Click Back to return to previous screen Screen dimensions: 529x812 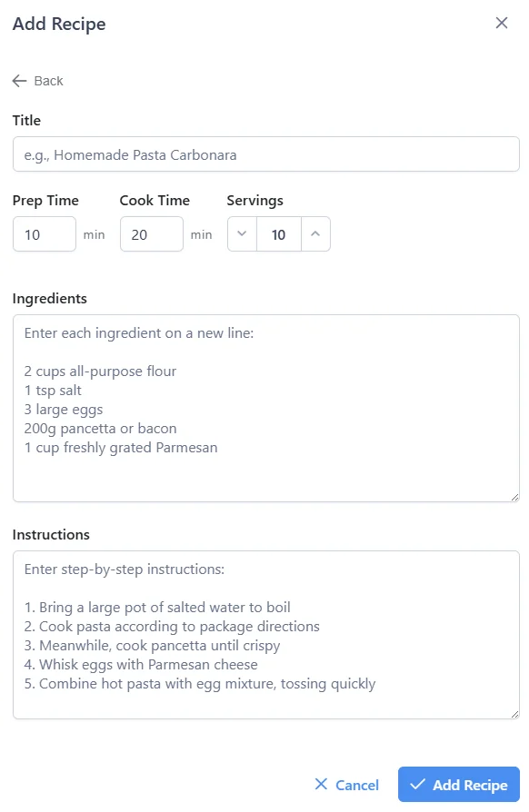(x=39, y=81)
